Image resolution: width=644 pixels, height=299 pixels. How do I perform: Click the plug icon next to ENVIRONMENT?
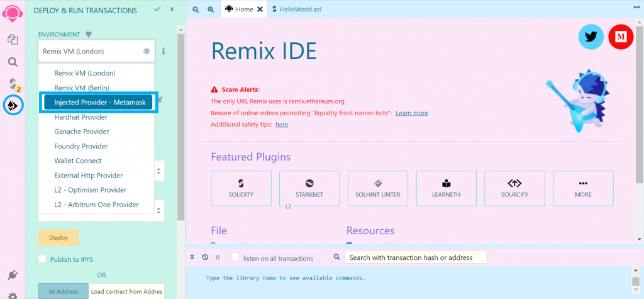[88, 34]
